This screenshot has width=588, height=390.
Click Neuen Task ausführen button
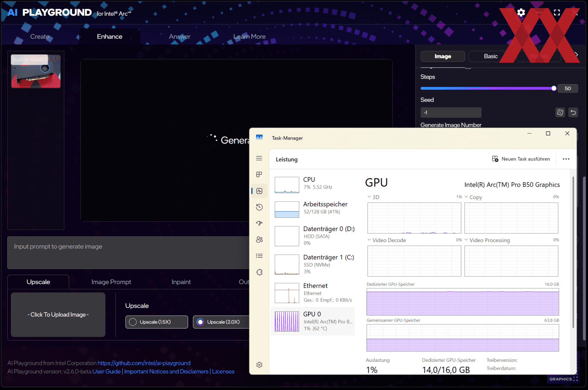[521, 159]
